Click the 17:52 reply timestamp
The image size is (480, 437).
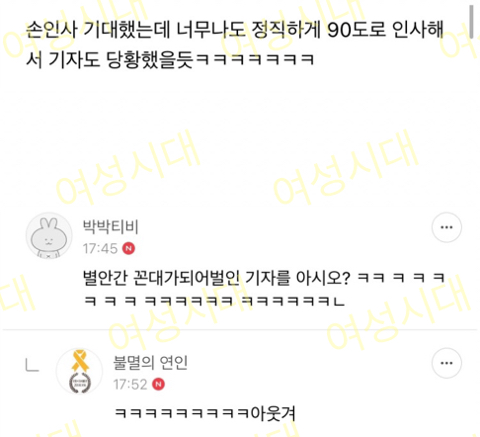coord(130,384)
